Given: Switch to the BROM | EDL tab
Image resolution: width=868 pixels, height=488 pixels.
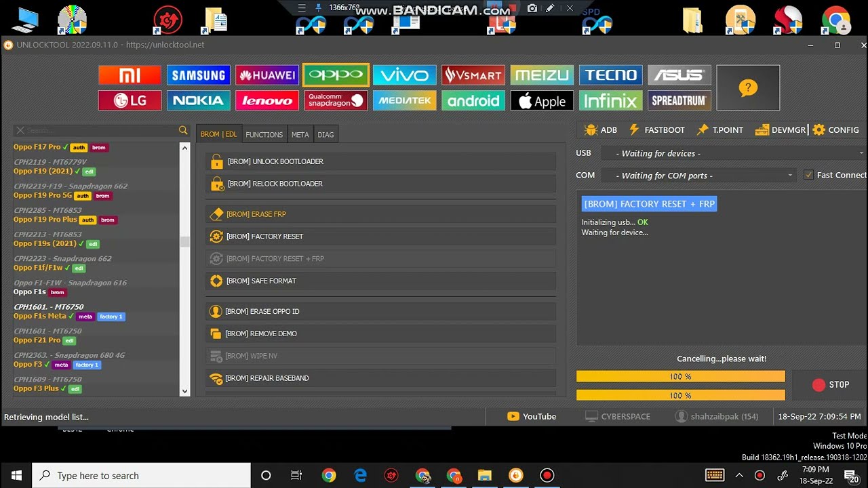Looking at the screenshot, I should [x=218, y=134].
